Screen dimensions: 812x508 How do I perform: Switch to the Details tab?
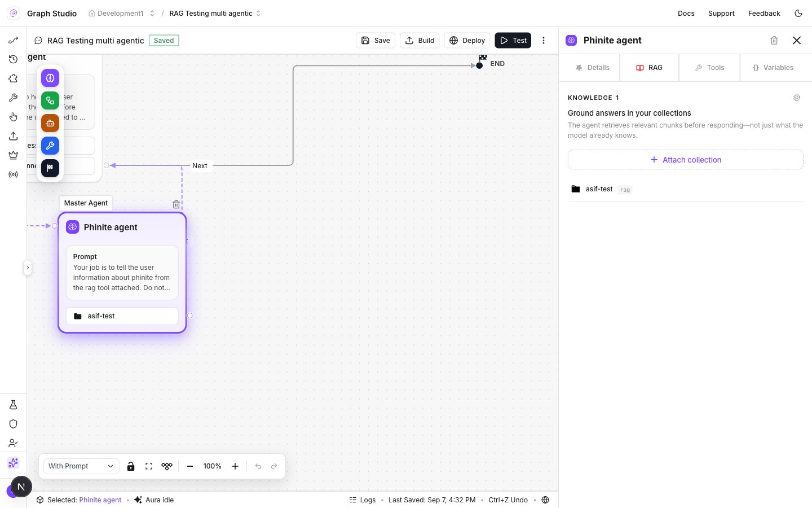592,68
